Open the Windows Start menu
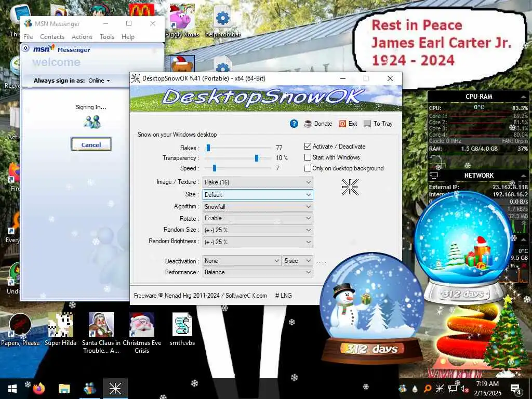532x399 pixels. (x=12, y=389)
